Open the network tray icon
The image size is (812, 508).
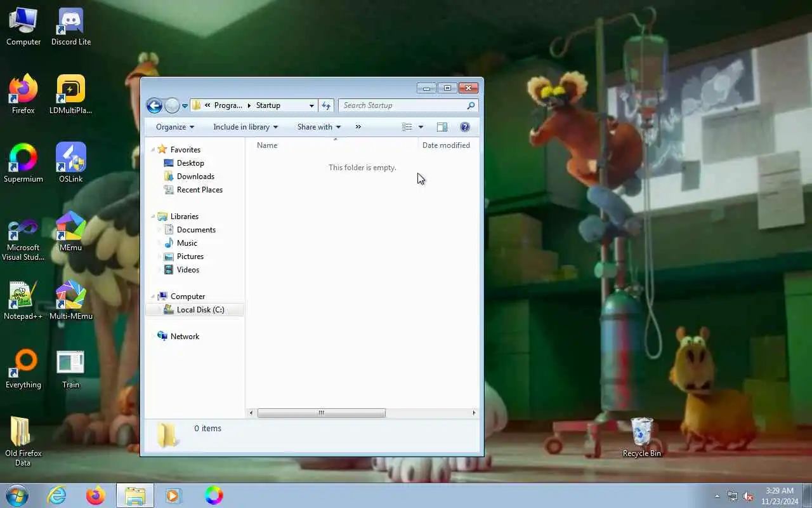tap(733, 496)
